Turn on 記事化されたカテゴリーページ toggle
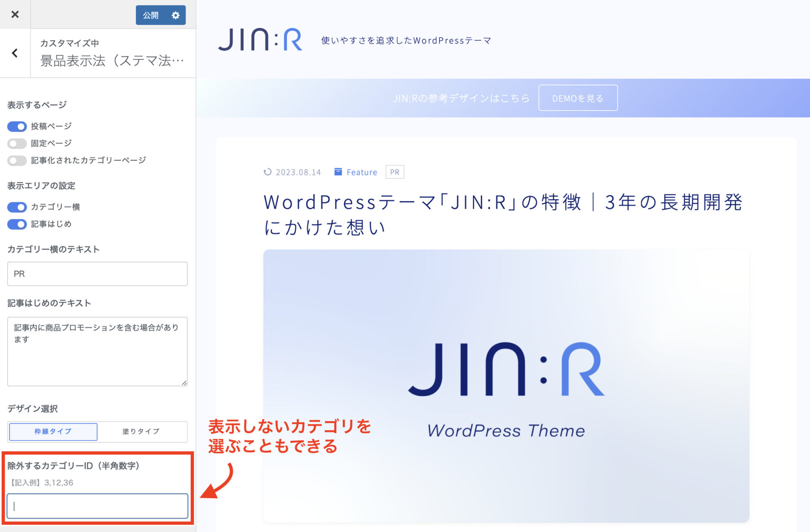The image size is (810, 532). point(17,161)
